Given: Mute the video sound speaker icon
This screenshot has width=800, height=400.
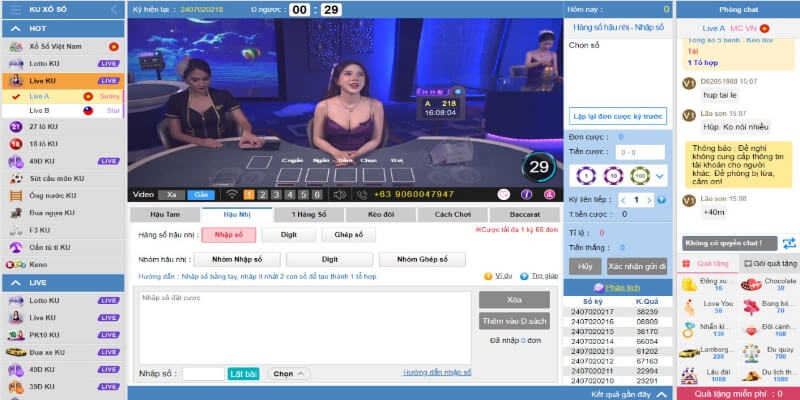Looking at the screenshot, I should point(340,194).
